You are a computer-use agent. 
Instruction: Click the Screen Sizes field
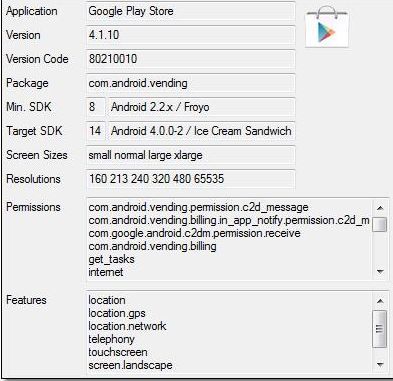tap(190, 155)
